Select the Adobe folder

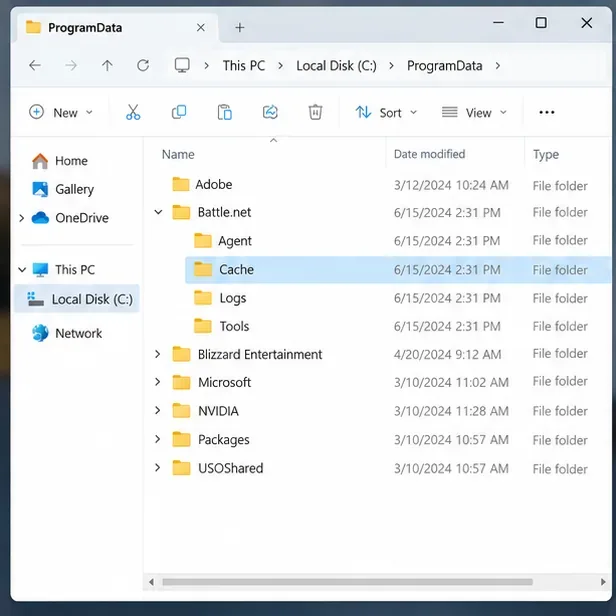point(202,184)
